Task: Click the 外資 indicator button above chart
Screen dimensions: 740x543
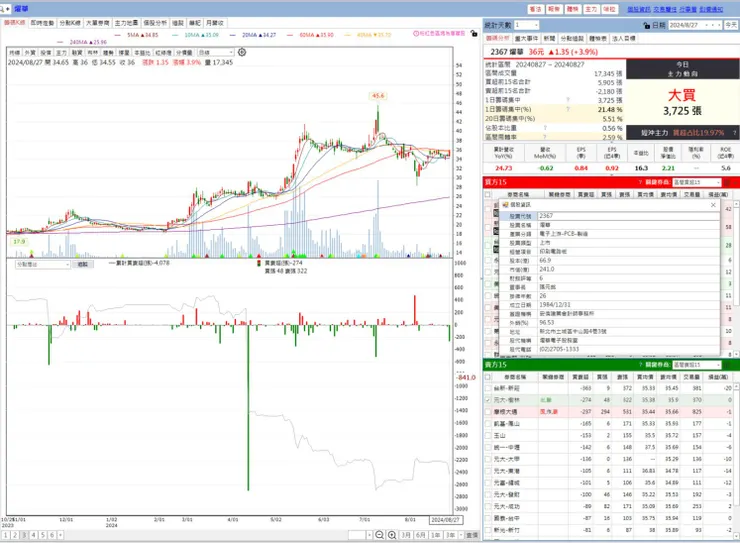Action: [30, 52]
